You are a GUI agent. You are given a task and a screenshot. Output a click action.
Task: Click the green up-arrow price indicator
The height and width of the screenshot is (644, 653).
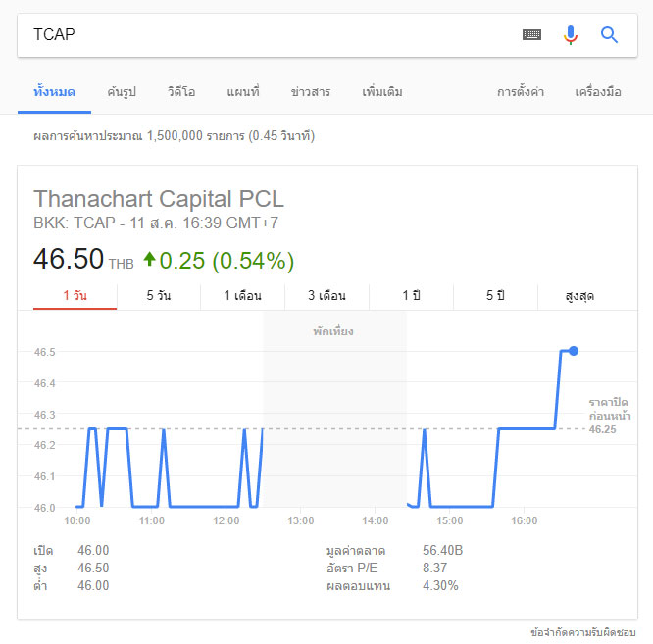[x=149, y=260]
